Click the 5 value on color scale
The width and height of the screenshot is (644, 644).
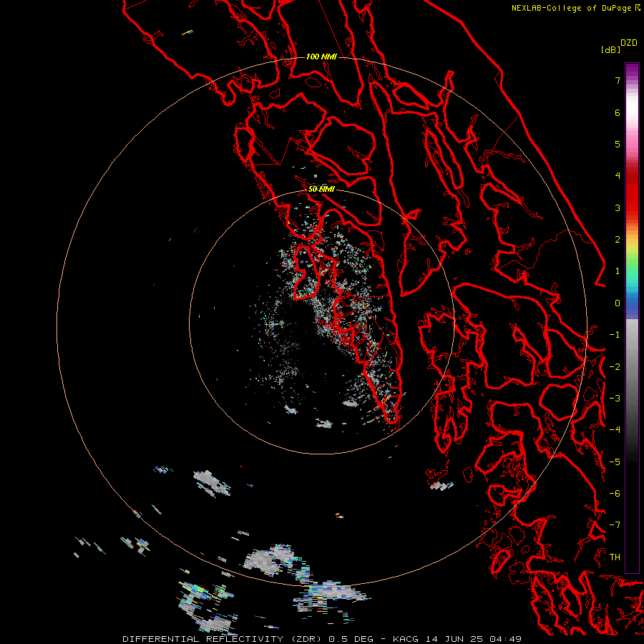tap(618, 144)
